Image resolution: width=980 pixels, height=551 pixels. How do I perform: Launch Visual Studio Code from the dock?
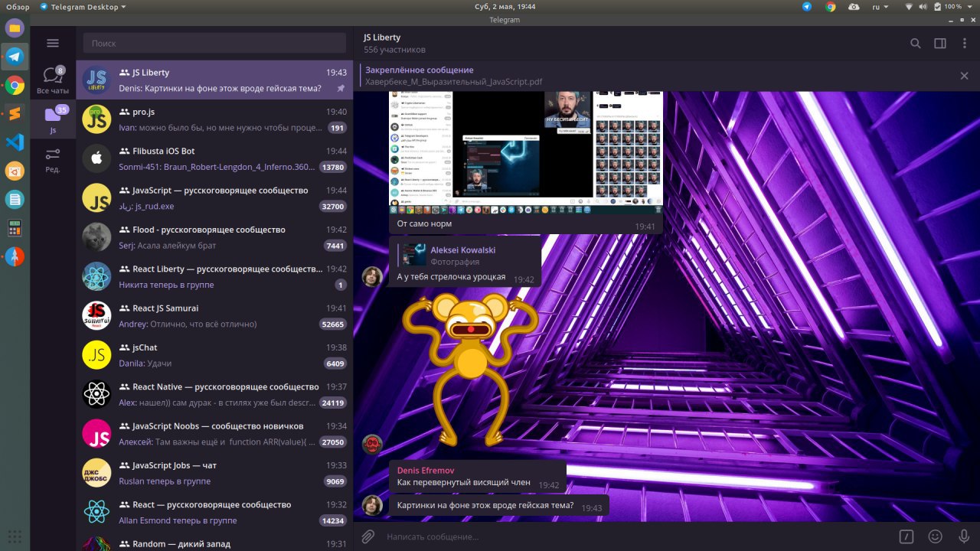(15, 142)
